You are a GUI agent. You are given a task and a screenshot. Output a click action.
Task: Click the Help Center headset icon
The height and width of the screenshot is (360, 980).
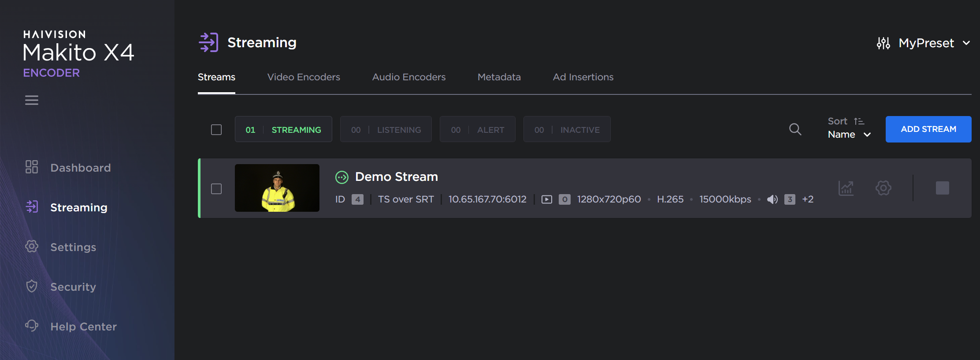tap(32, 326)
